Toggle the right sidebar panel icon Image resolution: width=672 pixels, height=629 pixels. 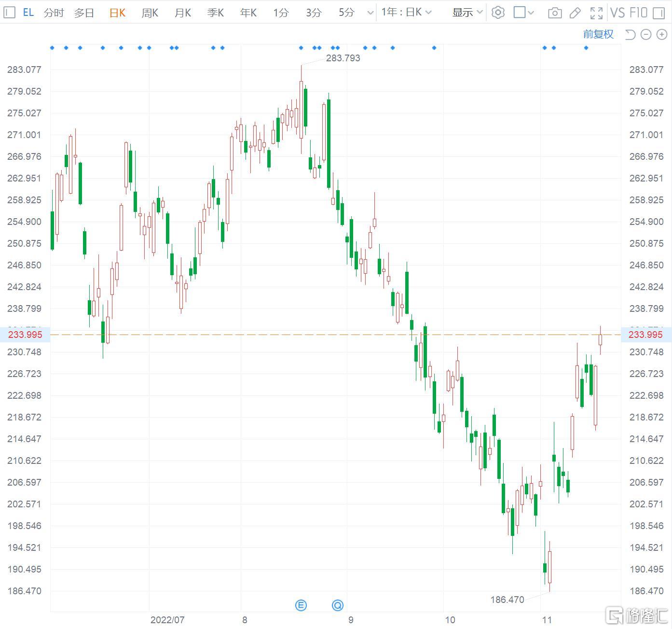click(658, 13)
